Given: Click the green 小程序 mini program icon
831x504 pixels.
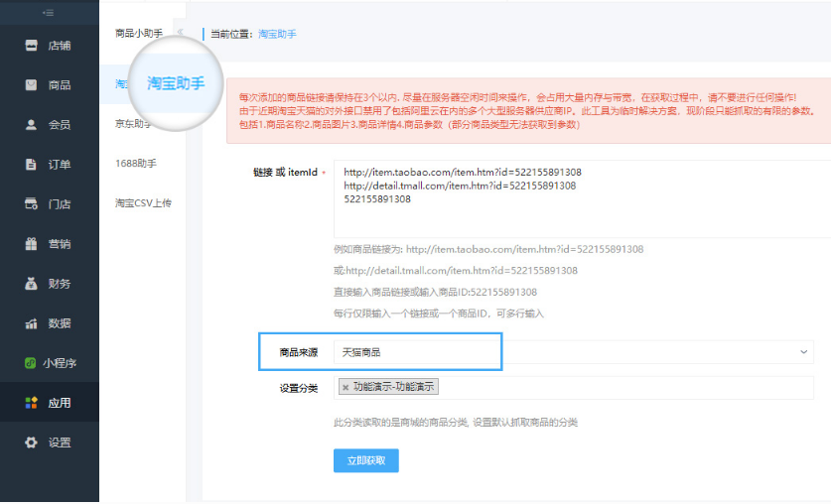Looking at the screenshot, I should pos(31,363).
